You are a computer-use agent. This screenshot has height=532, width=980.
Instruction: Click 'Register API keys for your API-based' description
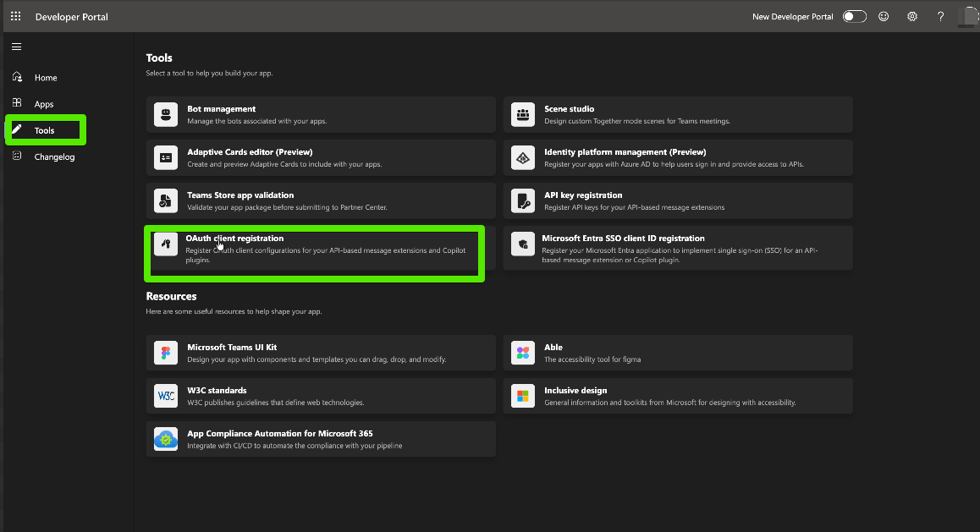[635, 207]
